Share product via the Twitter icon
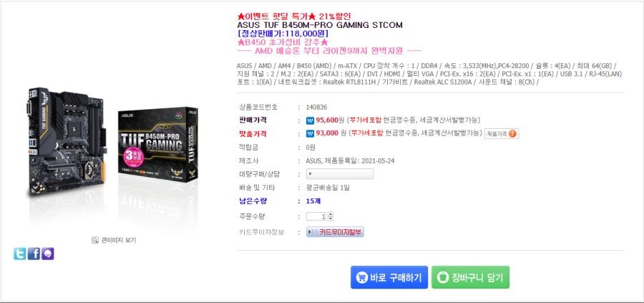 (x=20, y=254)
